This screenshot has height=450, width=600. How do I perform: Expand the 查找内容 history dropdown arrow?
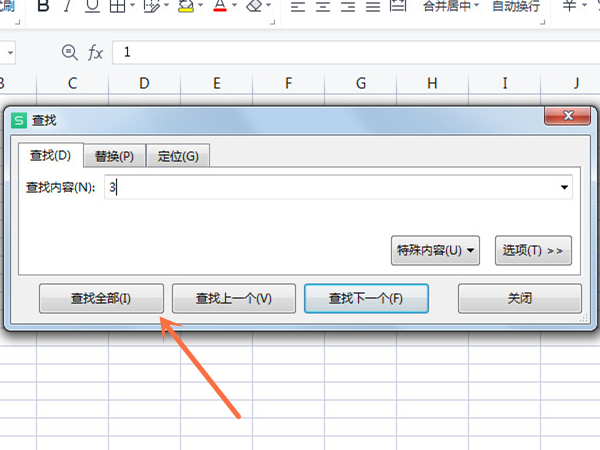pyautogui.click(x=564, y=187)
